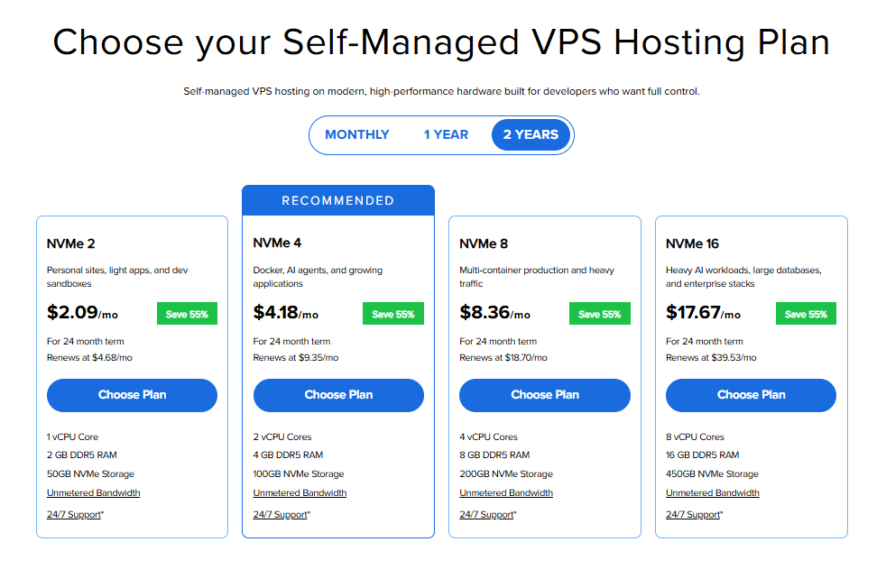This screenshot has height=588, width=886.
Task: Open Unmetered Bandwidth details under NVMe 2
Action: [x=93, y=492]
